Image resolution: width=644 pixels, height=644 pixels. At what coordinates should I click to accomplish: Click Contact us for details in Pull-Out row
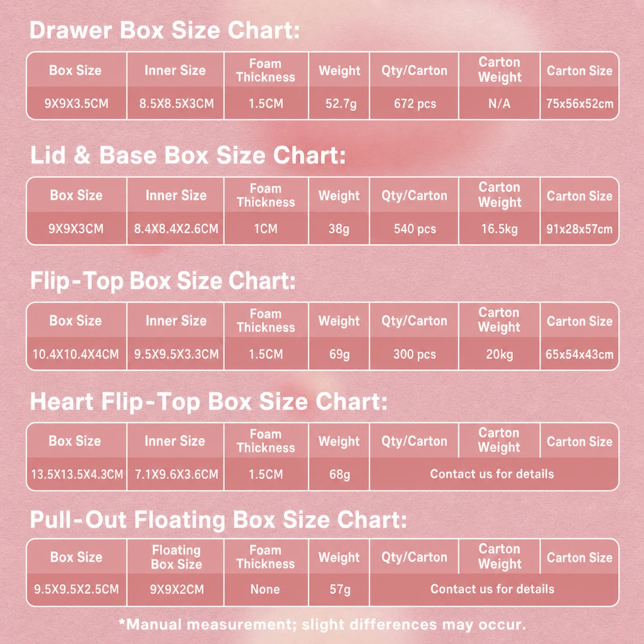492,589
